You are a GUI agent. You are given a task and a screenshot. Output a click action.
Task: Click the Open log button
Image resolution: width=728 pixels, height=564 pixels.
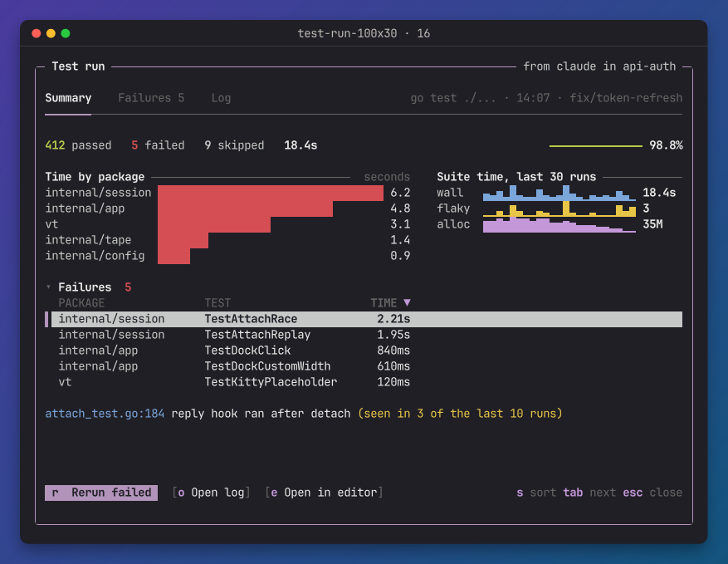pos(211,493)
